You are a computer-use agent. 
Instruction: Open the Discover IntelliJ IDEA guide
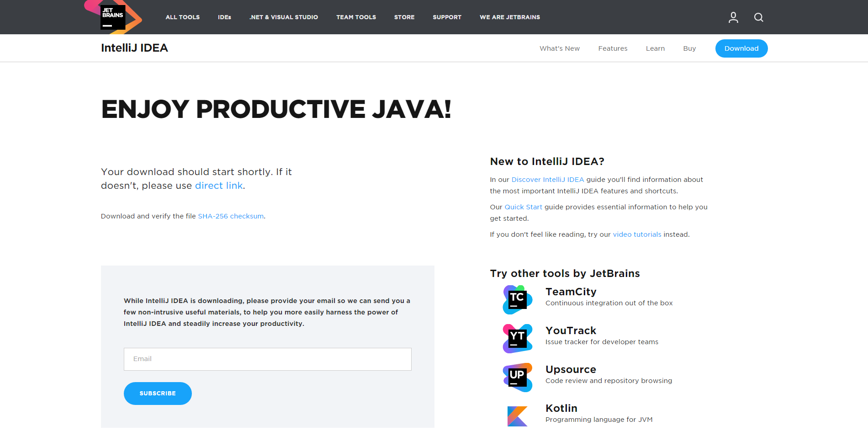(548, 180)
